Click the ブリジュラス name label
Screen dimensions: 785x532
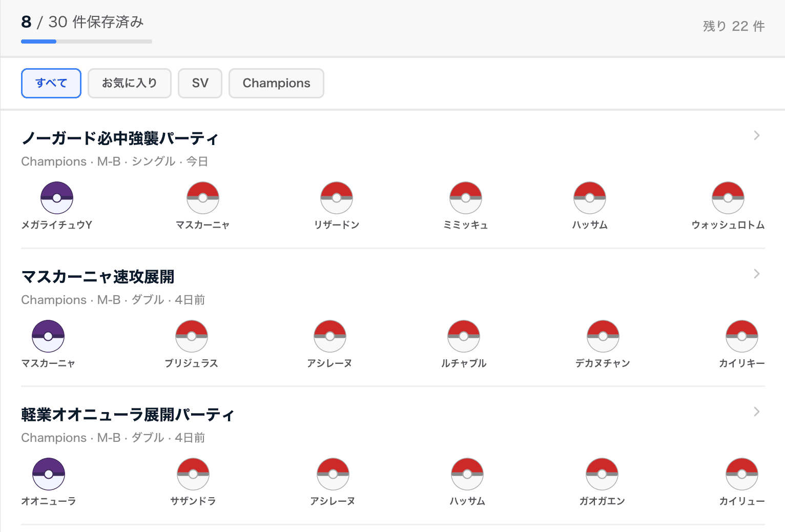click(x=192, y=363)
